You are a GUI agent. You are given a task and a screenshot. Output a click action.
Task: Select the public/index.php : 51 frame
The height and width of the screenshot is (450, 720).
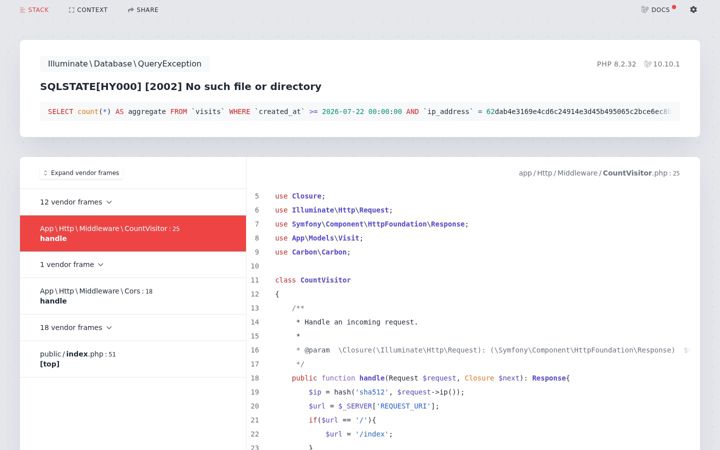(133, 359)
